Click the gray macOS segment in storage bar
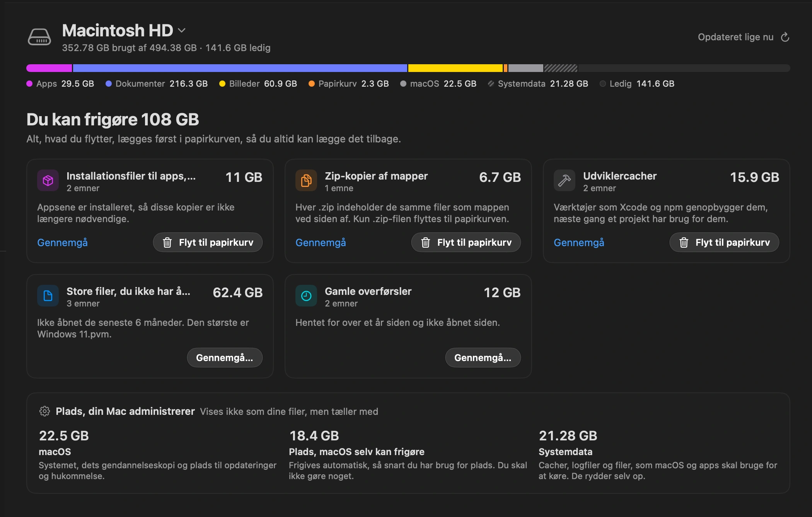The width and height of the screenshot is (812, 517). click(526, 68)
